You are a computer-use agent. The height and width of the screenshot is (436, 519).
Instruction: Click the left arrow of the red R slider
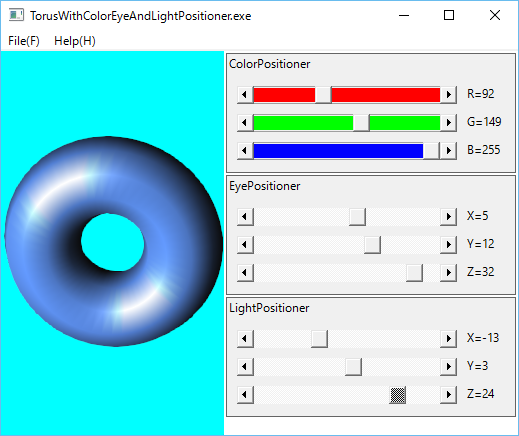245,94
